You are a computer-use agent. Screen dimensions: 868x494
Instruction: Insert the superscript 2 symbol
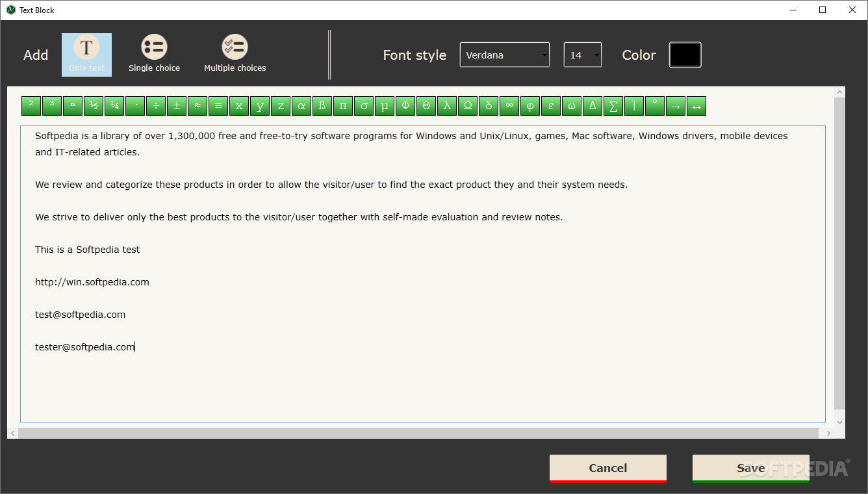[31, 106]
